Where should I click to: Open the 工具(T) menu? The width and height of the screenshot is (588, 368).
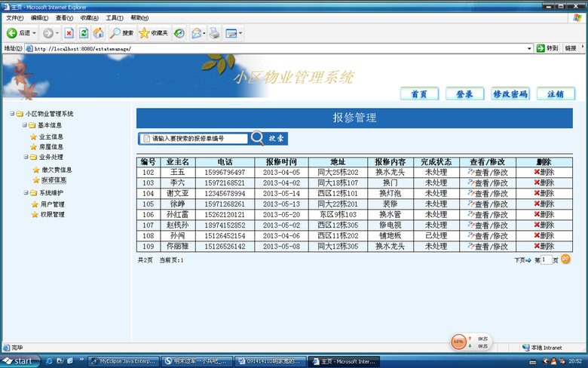tap(115, 17)
